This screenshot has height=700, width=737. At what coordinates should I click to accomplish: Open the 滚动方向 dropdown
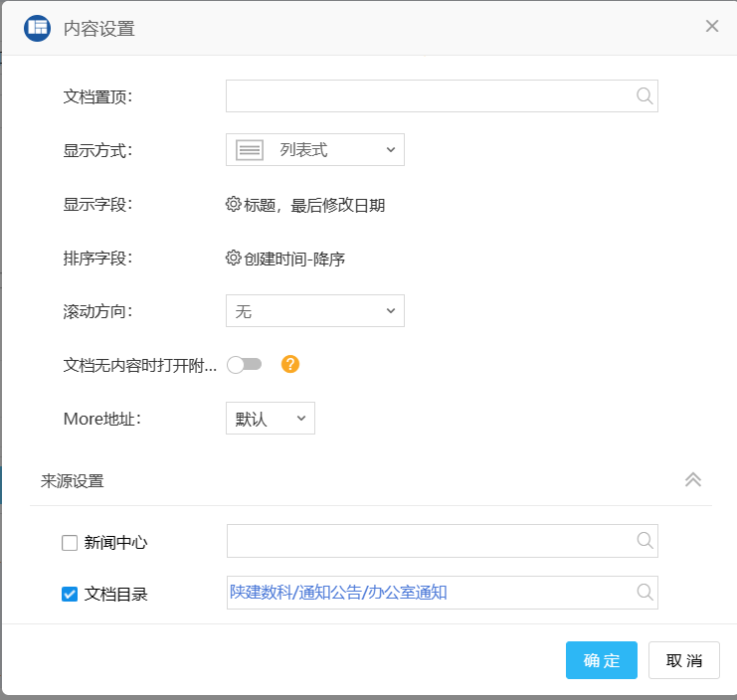(x=314, y=311)
